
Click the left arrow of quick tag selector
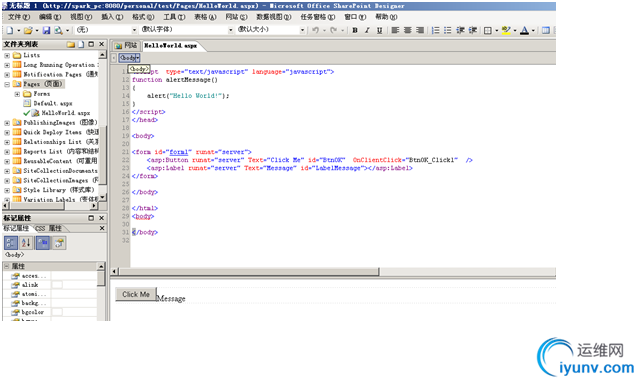coord(114,58)
